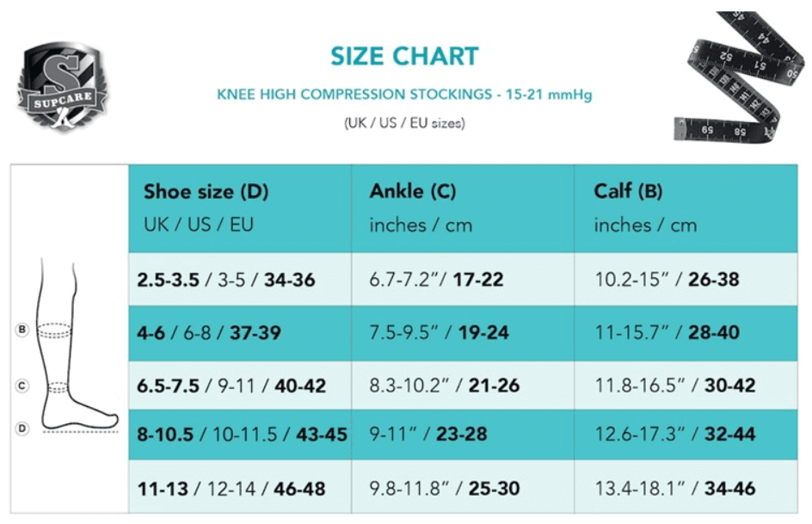Click the ankle 7.5-9.5" / 19-24 cell
Screen dimensions: 812x524
click(463, 333)
